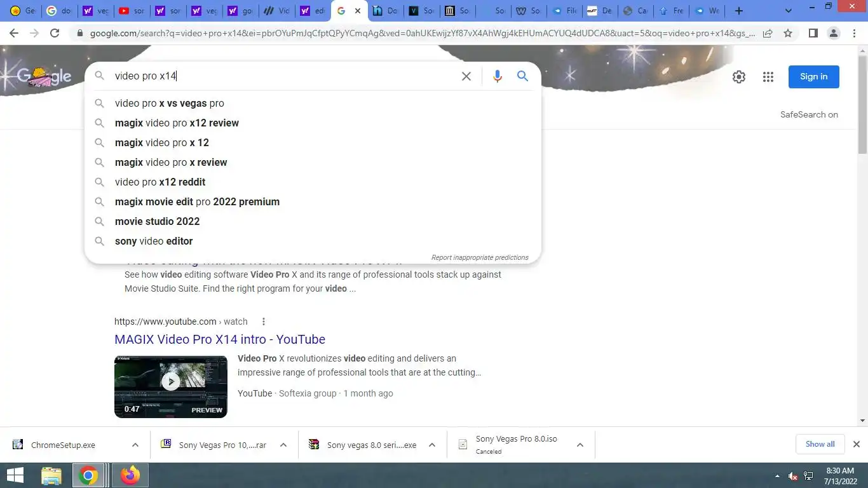Open network status tray icon
868x488 pixels.
[x=808, y=476]
